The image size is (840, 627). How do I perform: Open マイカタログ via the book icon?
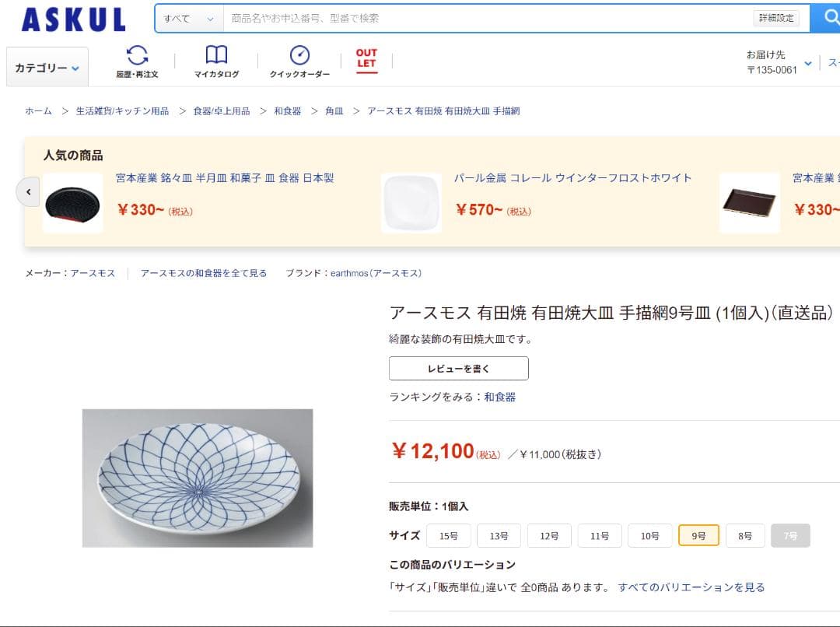pos(216,54)
